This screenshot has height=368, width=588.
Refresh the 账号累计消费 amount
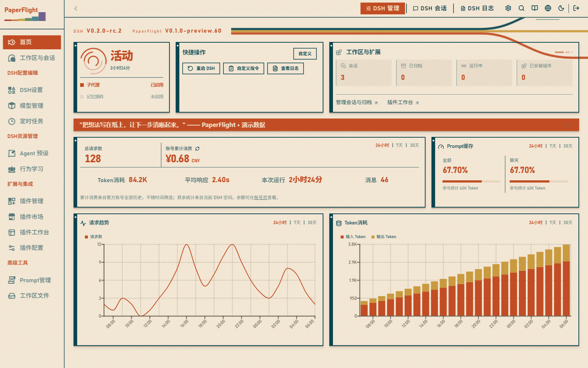click(197, 149)
